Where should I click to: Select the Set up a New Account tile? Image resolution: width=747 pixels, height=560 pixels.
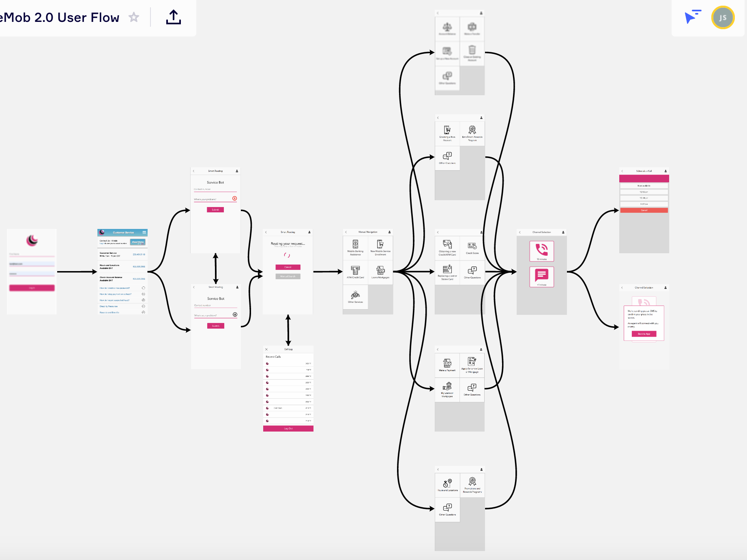pyautogui.click(x=447, y=53)
